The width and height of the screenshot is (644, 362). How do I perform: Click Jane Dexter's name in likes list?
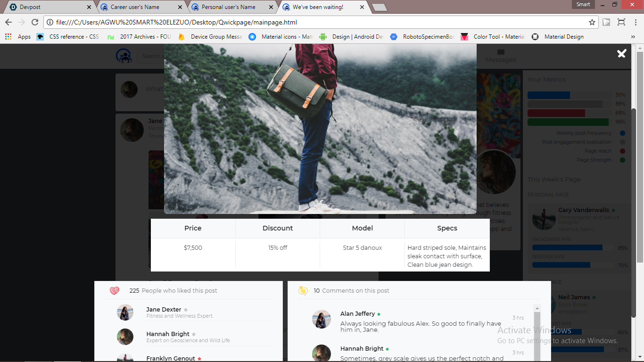click(x=164, y=310)
